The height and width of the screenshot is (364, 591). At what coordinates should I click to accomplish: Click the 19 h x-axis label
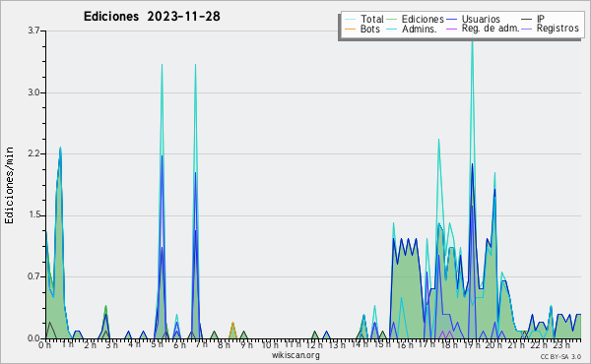pos(471,345)
